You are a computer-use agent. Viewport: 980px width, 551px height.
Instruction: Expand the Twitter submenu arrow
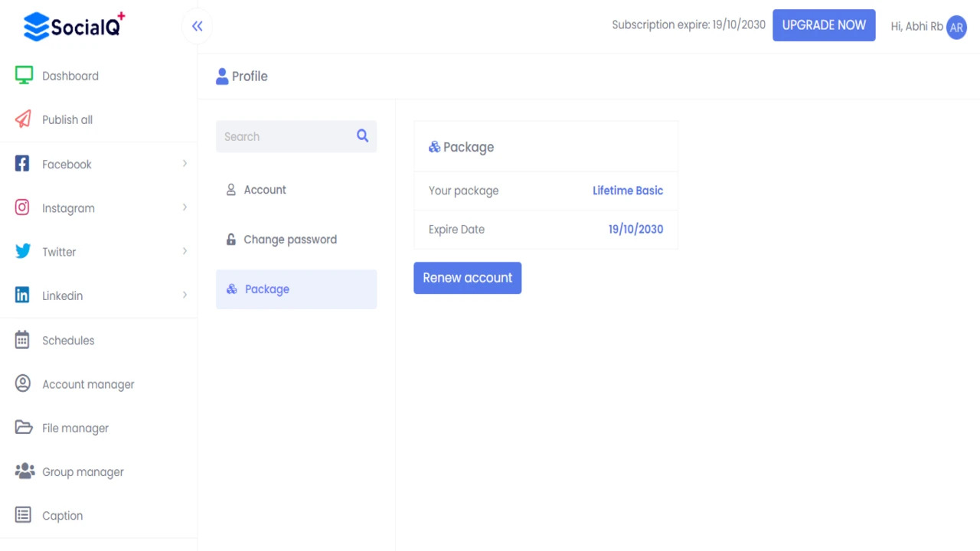(x=185, y=251)
